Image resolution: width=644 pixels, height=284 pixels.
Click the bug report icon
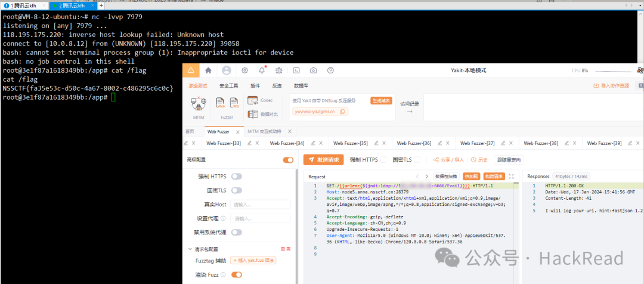tap(279, 70)
